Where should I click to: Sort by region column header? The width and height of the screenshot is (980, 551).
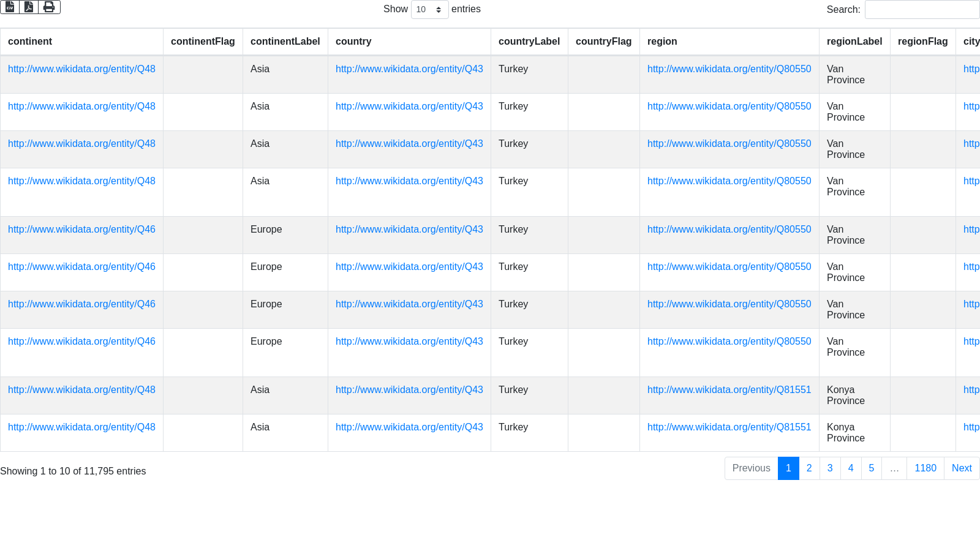coord(662,42)
